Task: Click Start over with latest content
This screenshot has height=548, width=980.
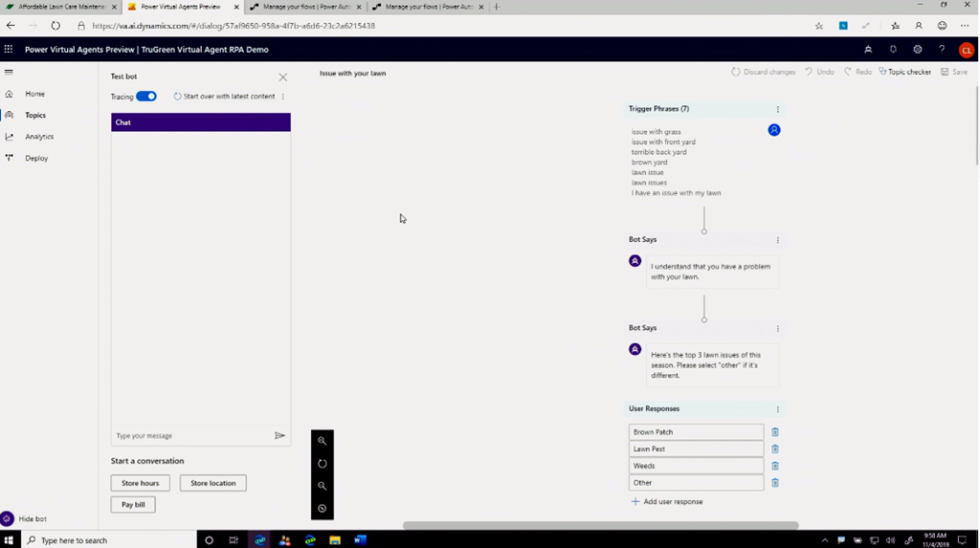Action: pyautogui.click(x=224, y=97)
